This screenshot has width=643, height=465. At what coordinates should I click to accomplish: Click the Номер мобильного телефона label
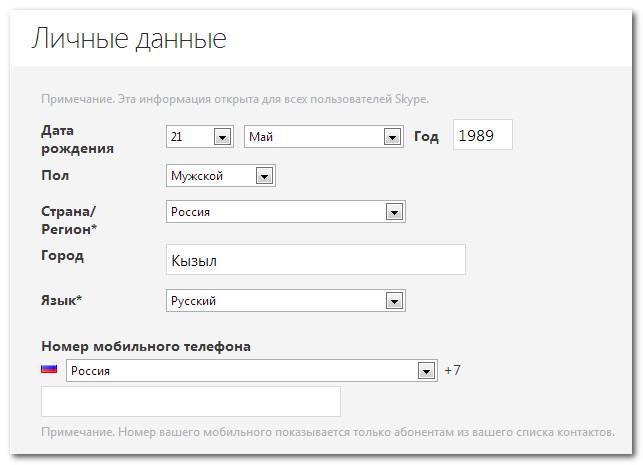[x=146, y=346]
